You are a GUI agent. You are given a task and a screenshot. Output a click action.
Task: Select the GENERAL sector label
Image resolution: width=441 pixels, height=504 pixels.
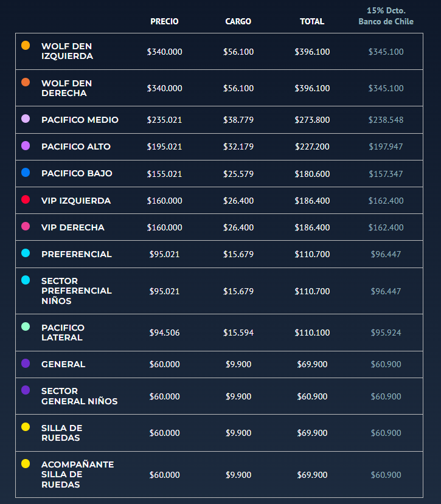pos(63,364)
